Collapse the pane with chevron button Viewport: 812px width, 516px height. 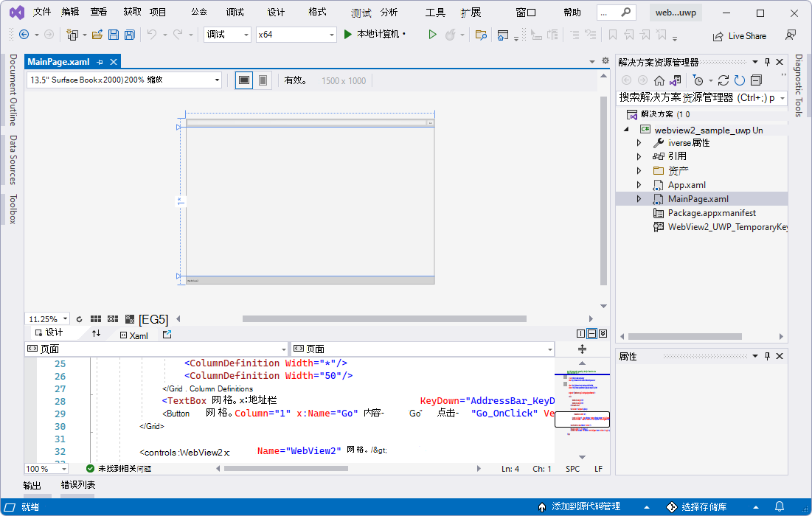click(603, 334)
